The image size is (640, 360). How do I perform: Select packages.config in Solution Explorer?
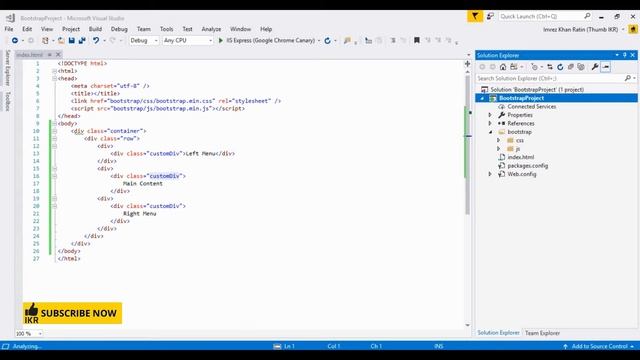527,166
